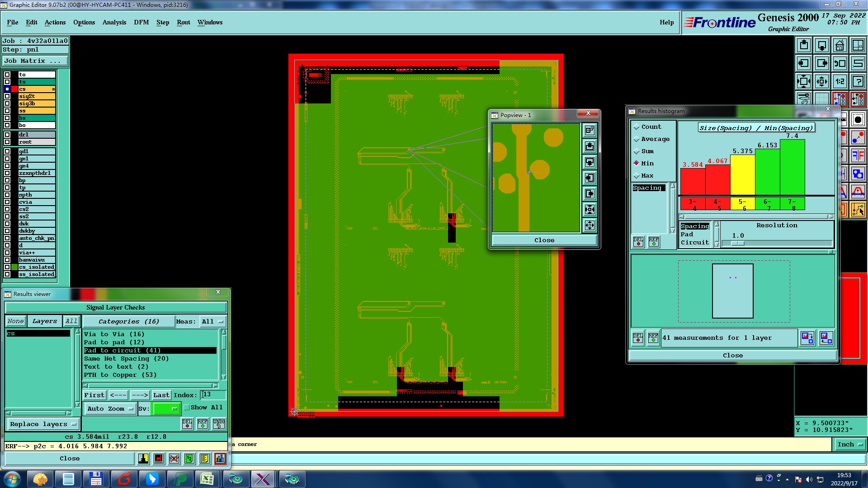The width and height of the screenshot is (868, 488).
Task: Open the Analysis menu
Action: coord(114,22)
